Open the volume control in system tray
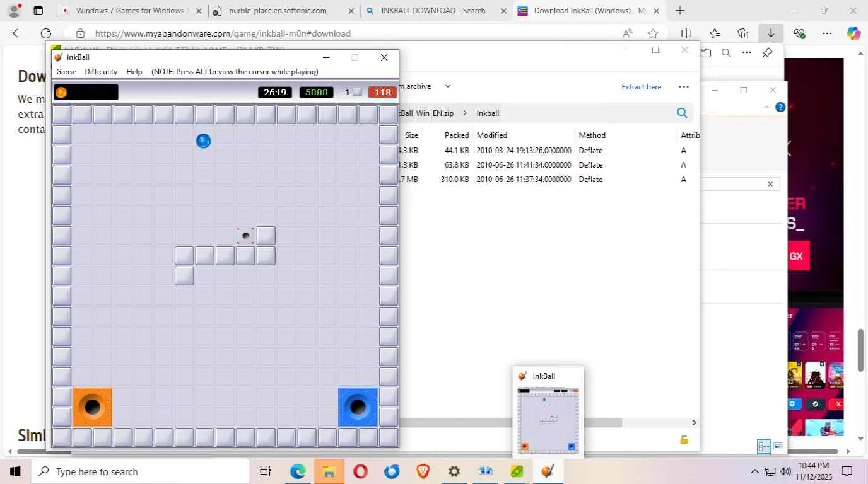Screen dimensions: 868x484 785,471
